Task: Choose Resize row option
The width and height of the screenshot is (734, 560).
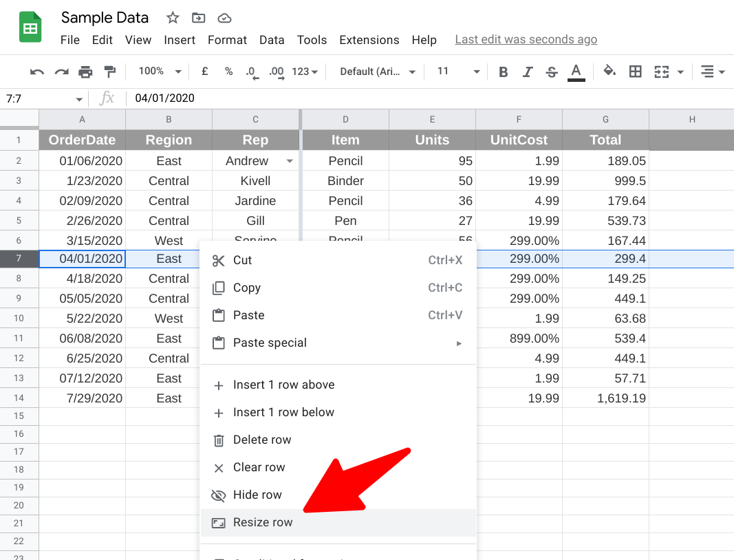Action: click(x=338, y=523)
